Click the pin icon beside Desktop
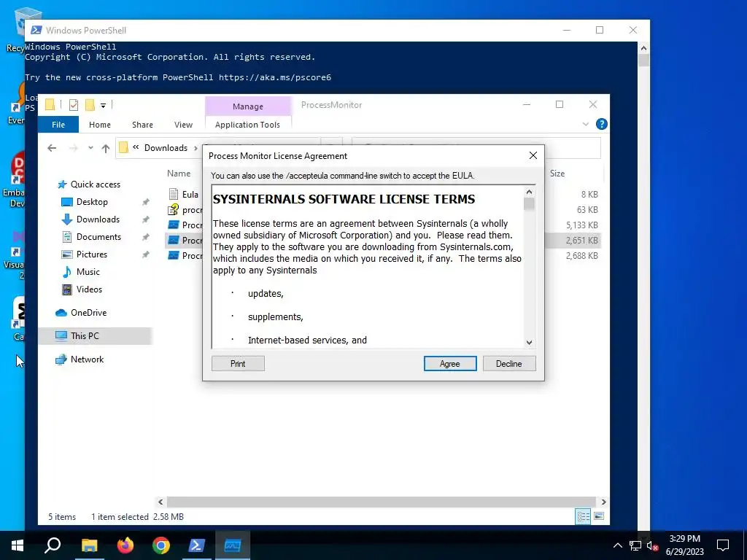Image resolution: width=747 pixels, height=560 pixels. point(145,202)
